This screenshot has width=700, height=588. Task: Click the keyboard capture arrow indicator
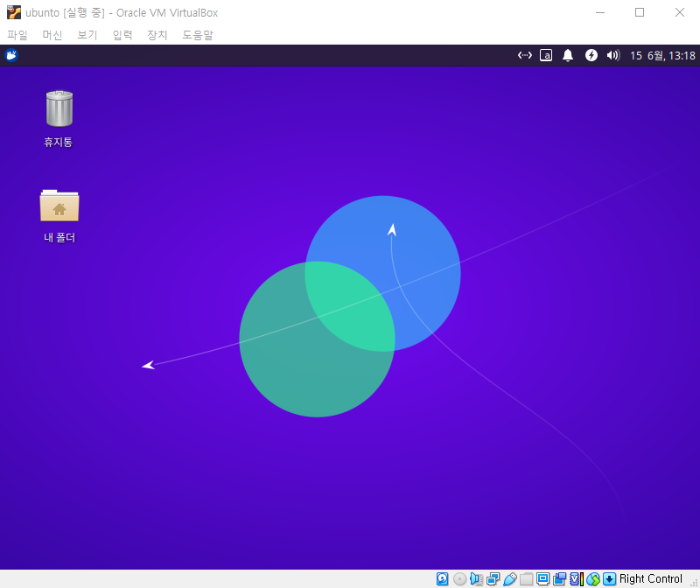pyautogui.click(x=609, y=579)
